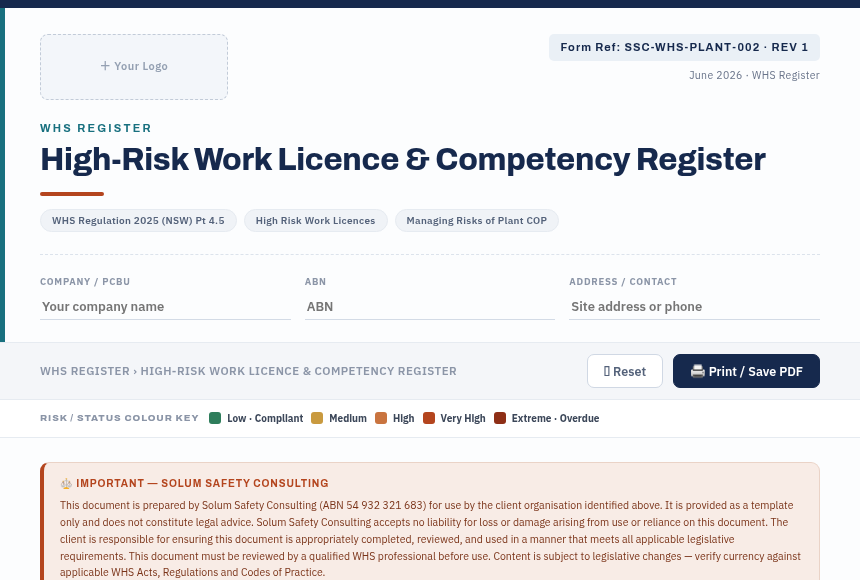Click the ADDRESS / CONTACT label

pos(623,281)
